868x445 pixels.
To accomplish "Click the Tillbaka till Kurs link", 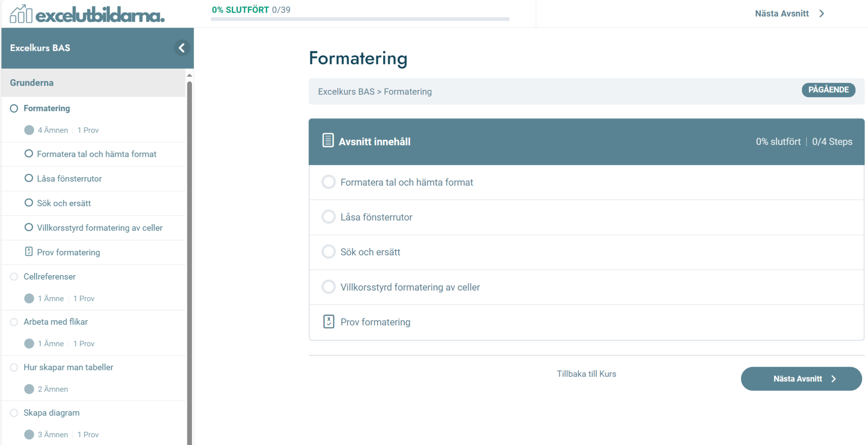I will 586,374.
